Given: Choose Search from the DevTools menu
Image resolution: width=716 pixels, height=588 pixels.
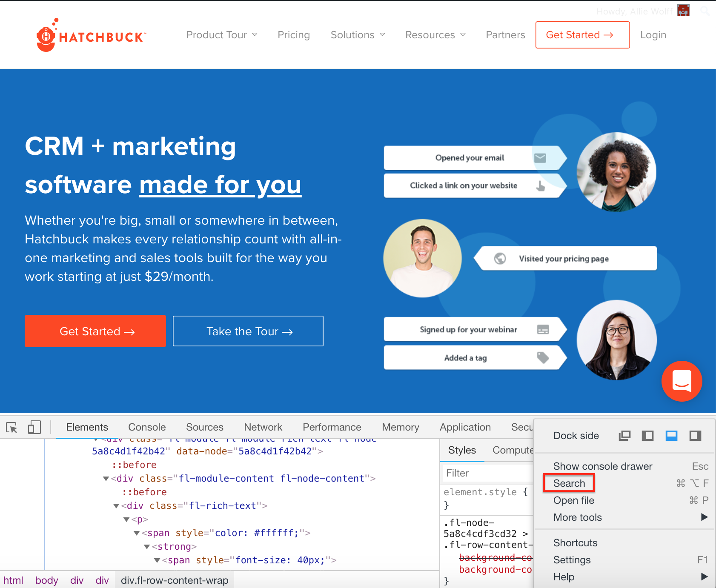Looking at the screenshot, I should click(x=625, y=483).
